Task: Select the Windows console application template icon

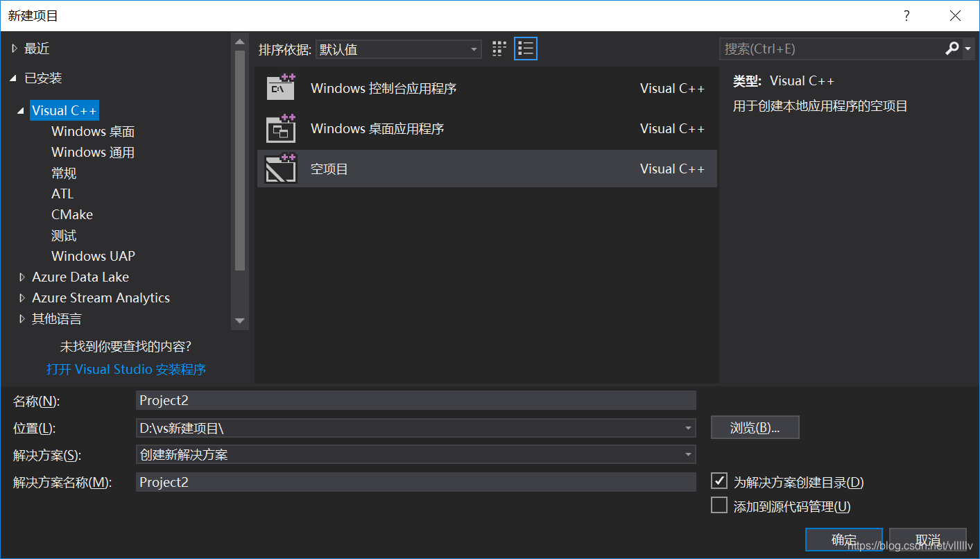Action: 281,88
